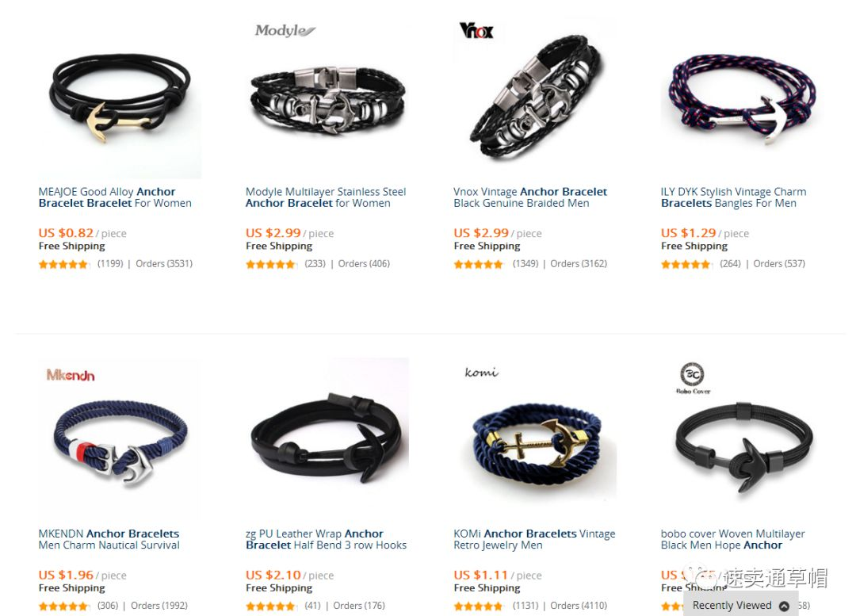Open zg PU Leather Wrap Anchor link
The width and height of the screenshot is (856, 616).
(326, 539)
